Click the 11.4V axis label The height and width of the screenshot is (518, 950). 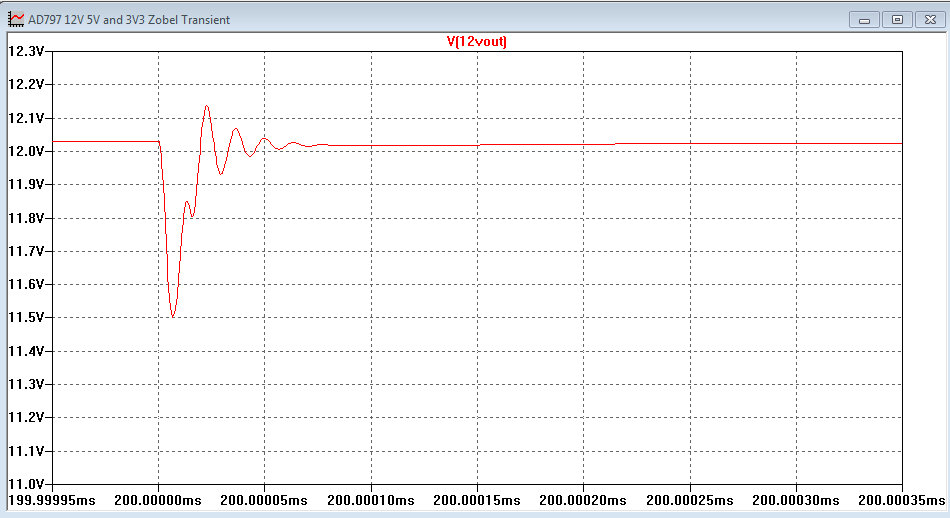pyautogui.click(x=26, y=351)
